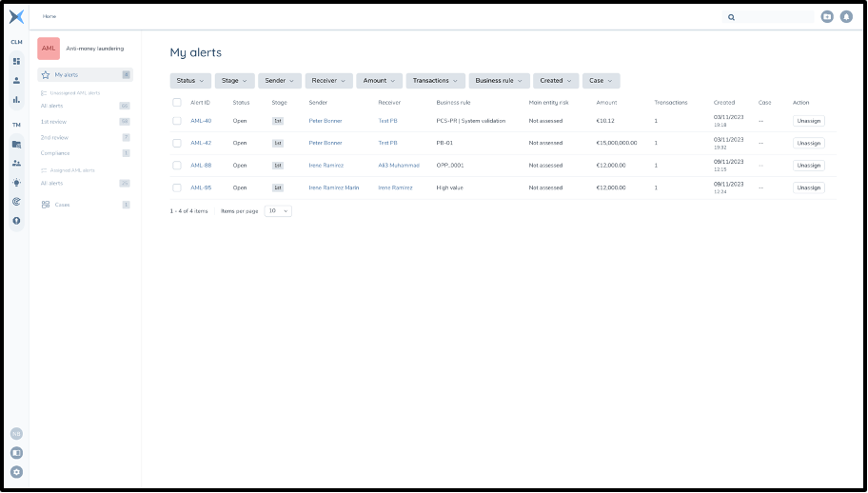Image resolution: width=868 pixels, height=493 pixels.
Task: Open the settings gear in sidebar
Action: (x=16, y=472)
